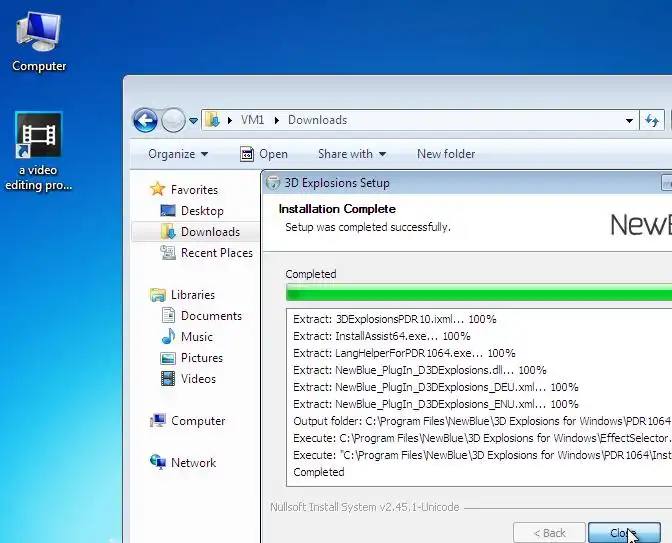Click the Documents page icon
The width and height of the screenshot is (672, 543).
tap(168, 315)
